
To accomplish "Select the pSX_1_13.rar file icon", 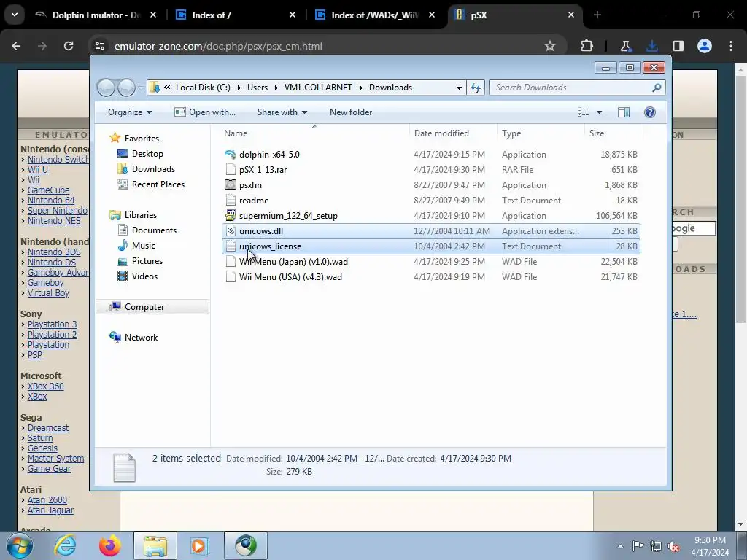I will click(x=231, y=169).
